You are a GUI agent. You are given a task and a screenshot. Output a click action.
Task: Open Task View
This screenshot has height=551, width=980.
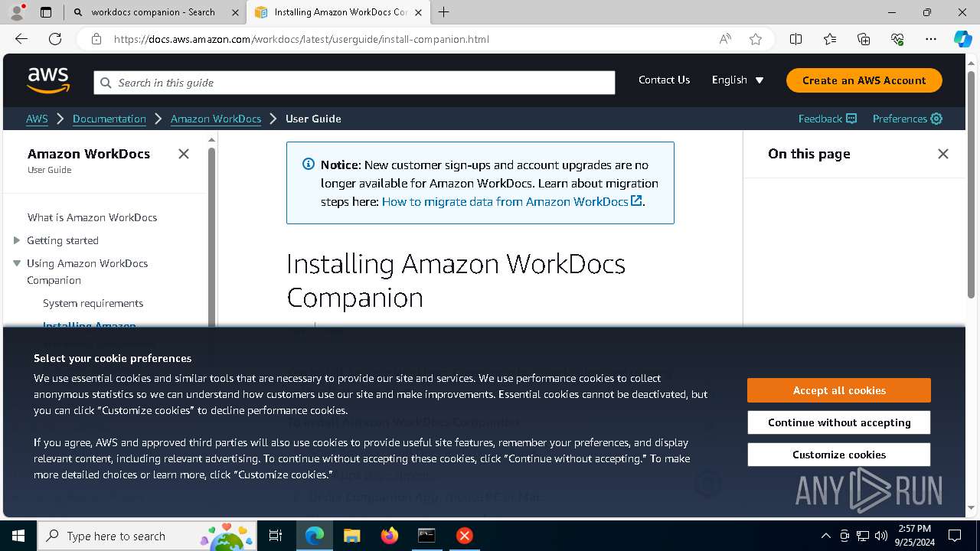pos(276,536)
